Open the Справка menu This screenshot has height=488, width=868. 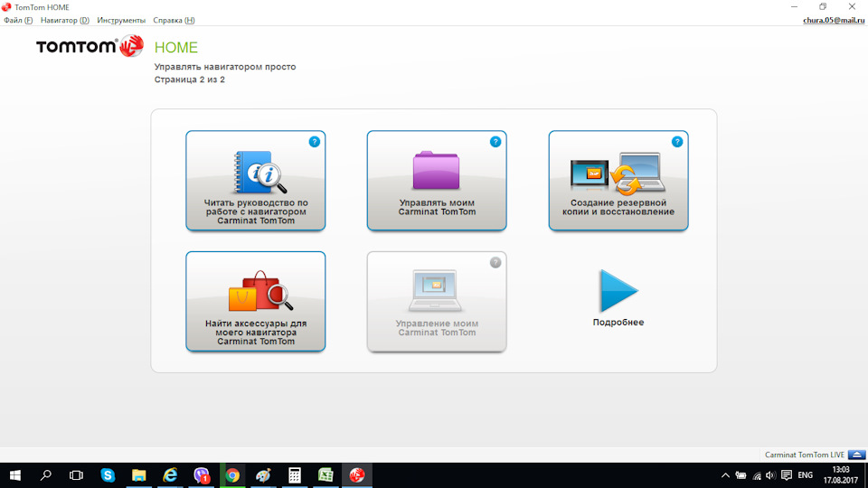tap(174, 21)
